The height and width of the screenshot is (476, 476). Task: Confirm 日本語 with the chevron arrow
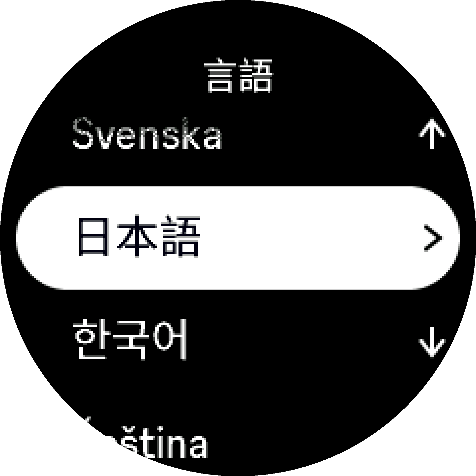(x=433, y=238)
